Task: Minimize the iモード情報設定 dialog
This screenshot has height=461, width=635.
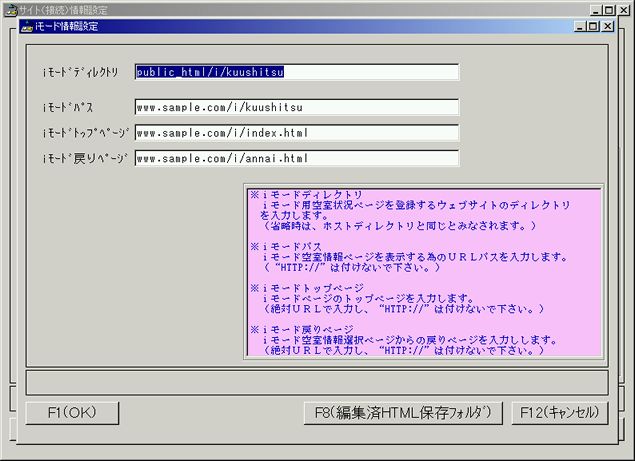Action: click(x=580, y=26)
